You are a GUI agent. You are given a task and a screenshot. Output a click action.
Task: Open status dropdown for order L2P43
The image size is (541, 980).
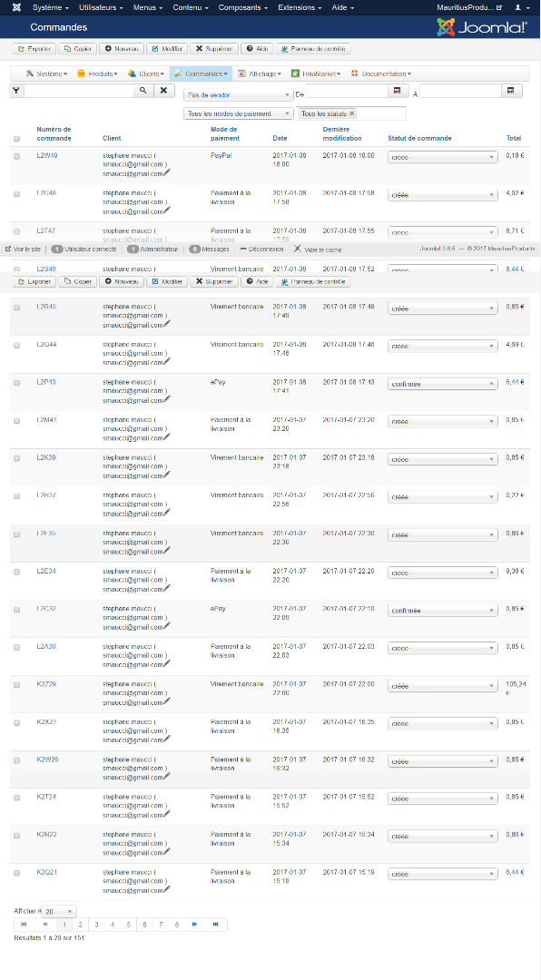point(443,385)
